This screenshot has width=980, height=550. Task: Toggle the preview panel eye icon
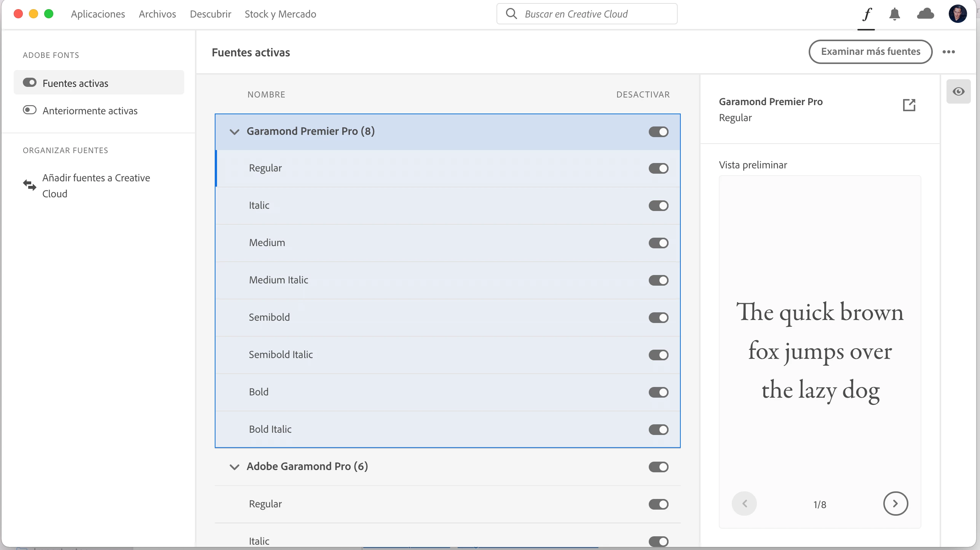coord(958,91)
